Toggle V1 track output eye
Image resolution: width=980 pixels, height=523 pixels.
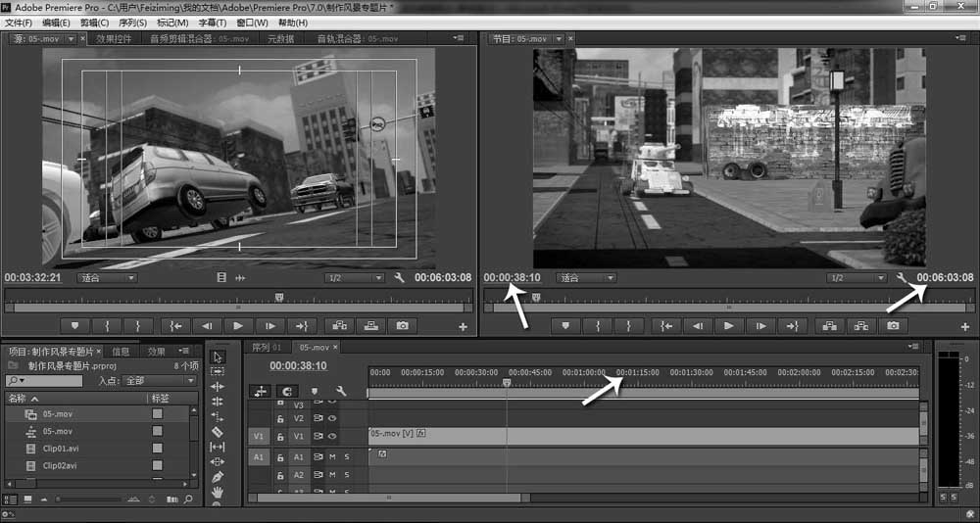click(332, 436)
